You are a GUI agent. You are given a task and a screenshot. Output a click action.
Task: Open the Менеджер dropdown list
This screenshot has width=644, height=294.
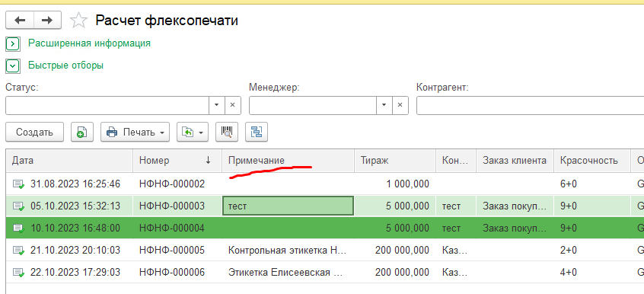(x=384, y=105)
